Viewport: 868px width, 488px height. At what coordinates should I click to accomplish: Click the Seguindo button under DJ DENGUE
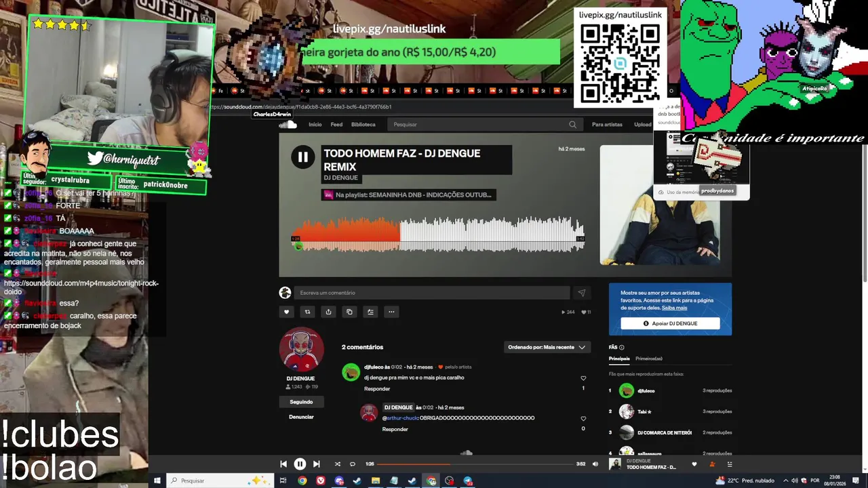(x=301, y=402)
